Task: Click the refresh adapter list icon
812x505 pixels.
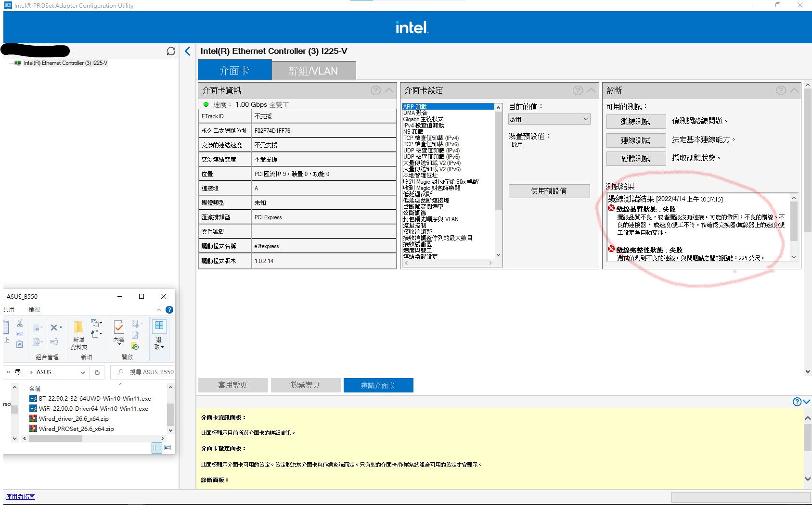Action: click(171, 51)
